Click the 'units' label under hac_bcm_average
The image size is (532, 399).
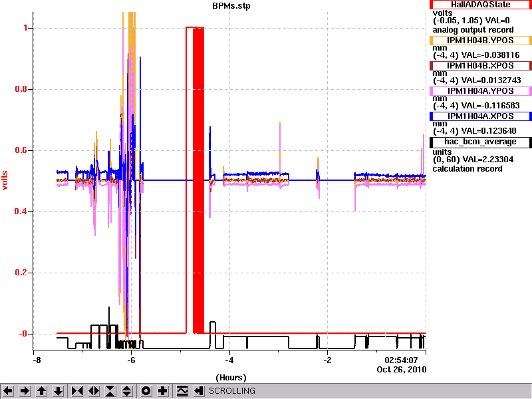442,152
